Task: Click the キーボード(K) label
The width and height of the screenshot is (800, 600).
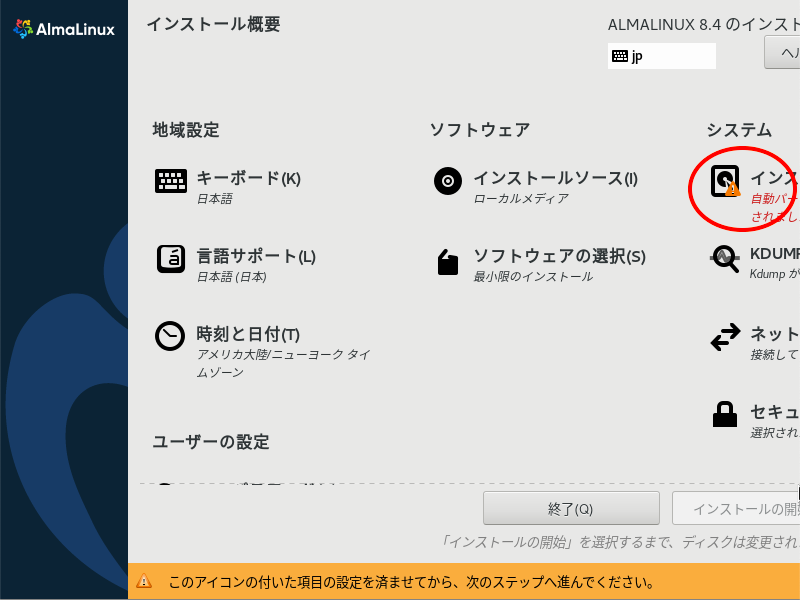Action: pyautogui.click(x=248, y=178)
